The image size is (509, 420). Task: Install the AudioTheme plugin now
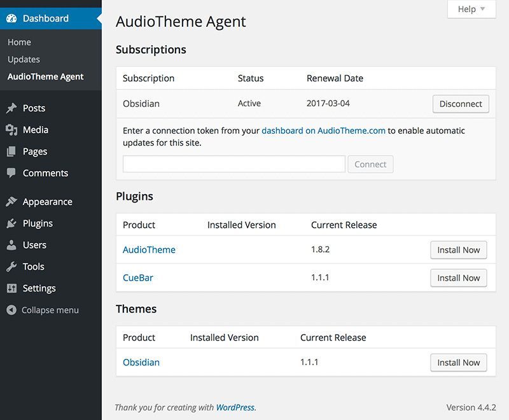click(x=458, y=250)
